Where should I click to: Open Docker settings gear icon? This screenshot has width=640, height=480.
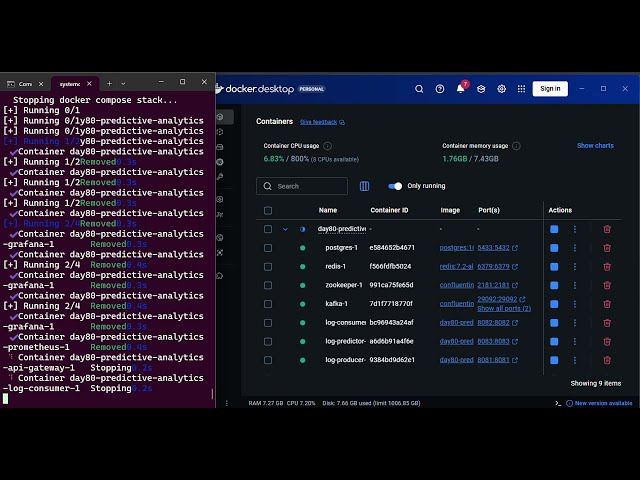[501, 89]
